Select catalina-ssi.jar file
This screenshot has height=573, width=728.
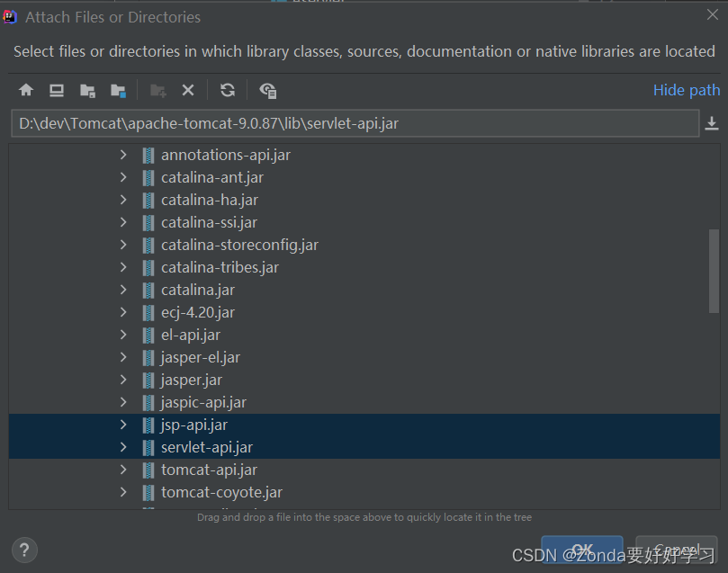[x=209, y=222]
